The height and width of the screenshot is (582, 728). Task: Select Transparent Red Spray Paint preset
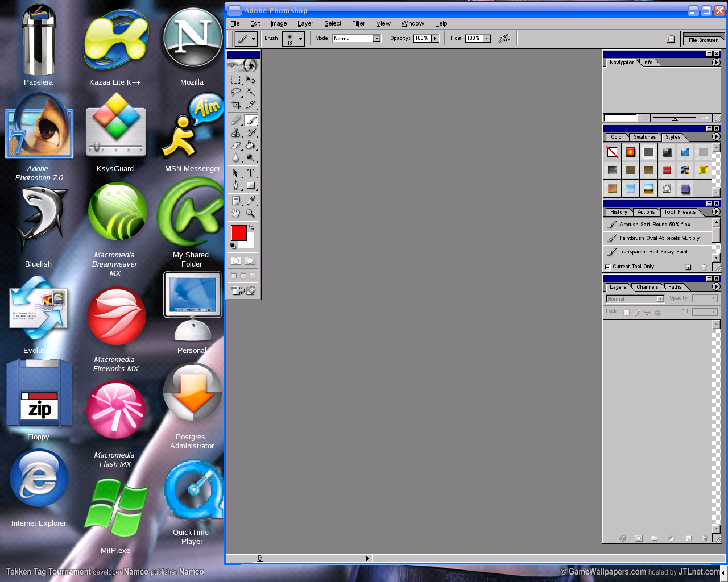pos(658,252)
